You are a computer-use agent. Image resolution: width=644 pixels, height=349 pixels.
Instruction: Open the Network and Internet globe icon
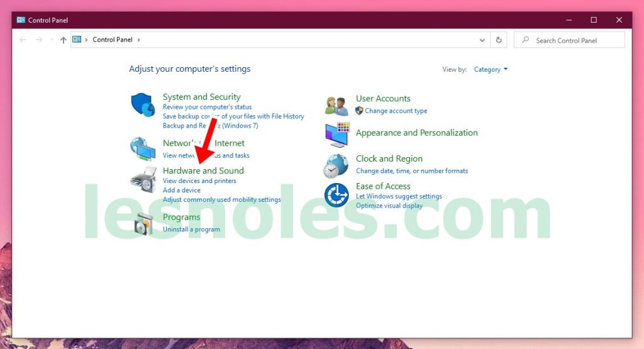click(x=143, y=149)
